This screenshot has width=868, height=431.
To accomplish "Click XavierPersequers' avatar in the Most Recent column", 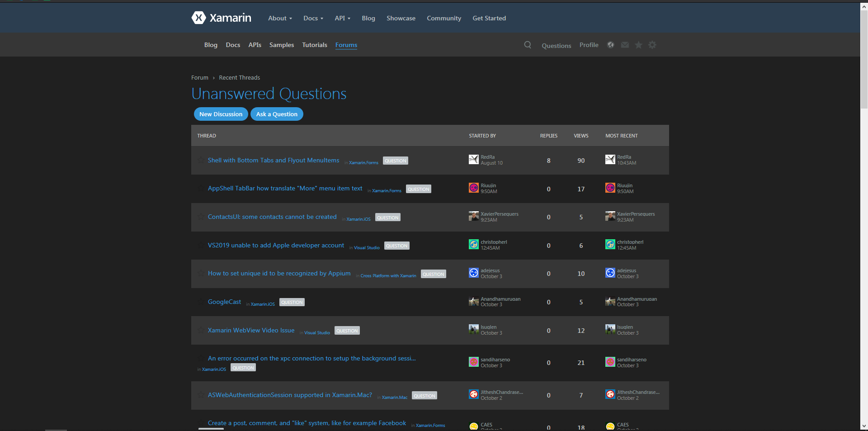I will [610, 216].
